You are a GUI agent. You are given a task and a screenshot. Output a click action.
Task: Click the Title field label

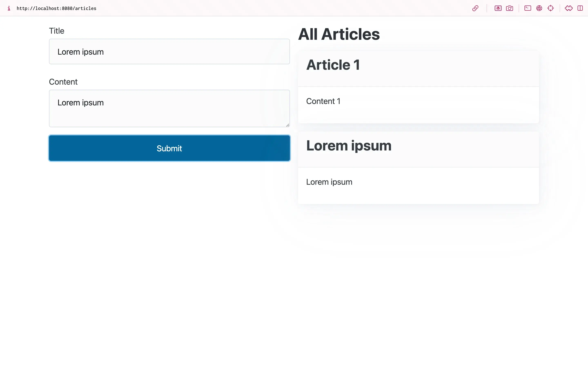point(57,31)
